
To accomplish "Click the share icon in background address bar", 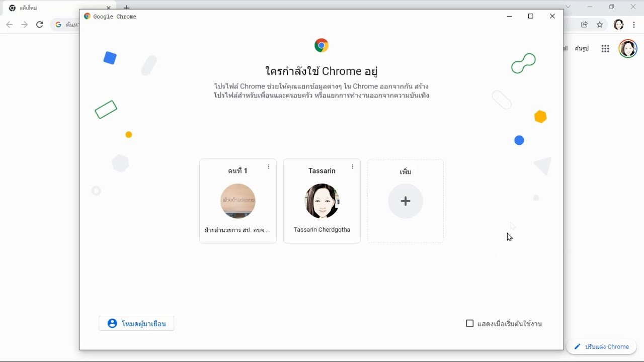I will [584, 25].
